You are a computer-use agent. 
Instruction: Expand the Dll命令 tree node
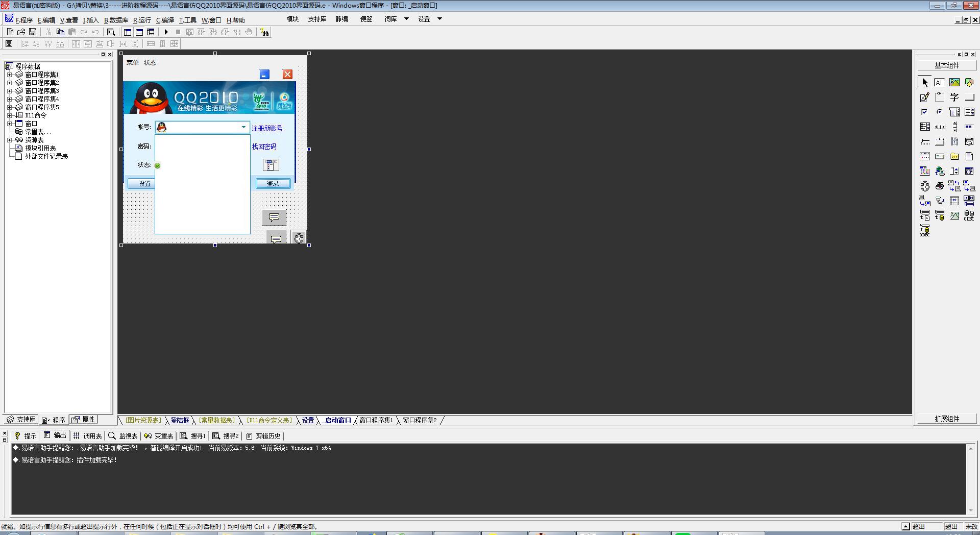click(9, 115)
